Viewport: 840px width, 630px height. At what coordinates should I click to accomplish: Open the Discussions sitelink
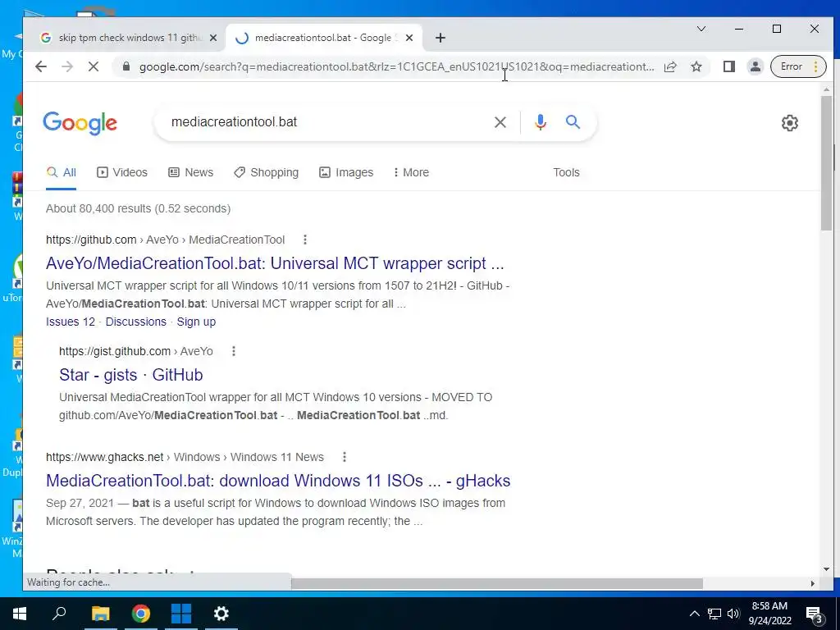point(136,322)
